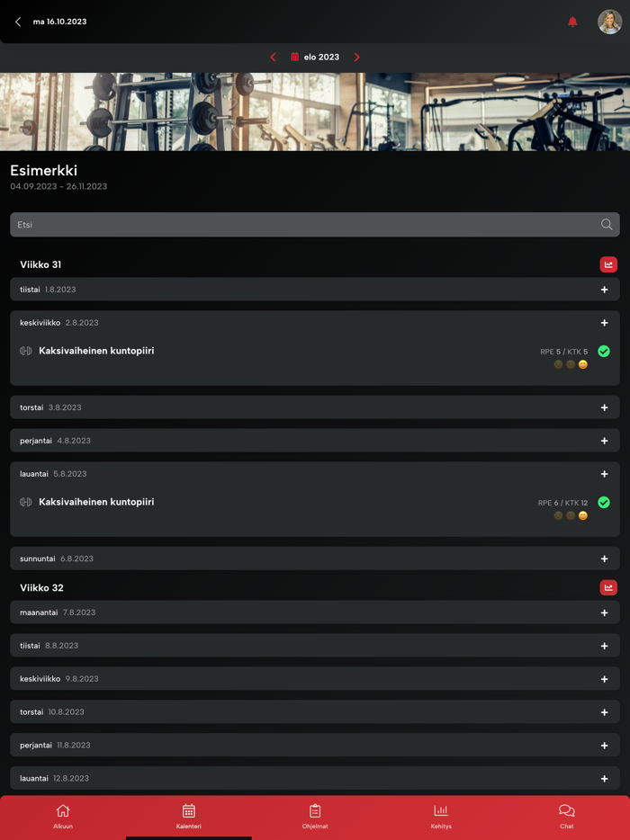Viewport: 630px width, 840px height.
Task: Add workout on tiistai 8.8.2023
Action: [x=604, y=646]
